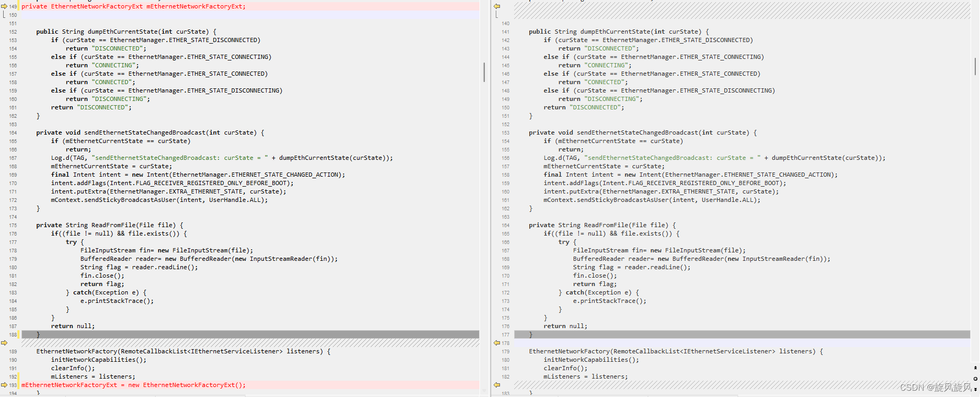Image resolution: width=980 pixels, height=397 pixels.
Task: Click right pane ETHER_STATE_CONNECTING condition line 144
Action: coord(654,57)
